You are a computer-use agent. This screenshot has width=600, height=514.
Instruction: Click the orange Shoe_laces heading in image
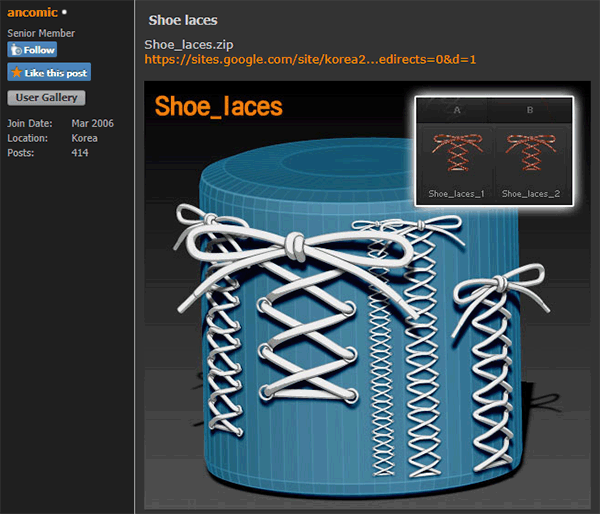click(x=218, y=106)
